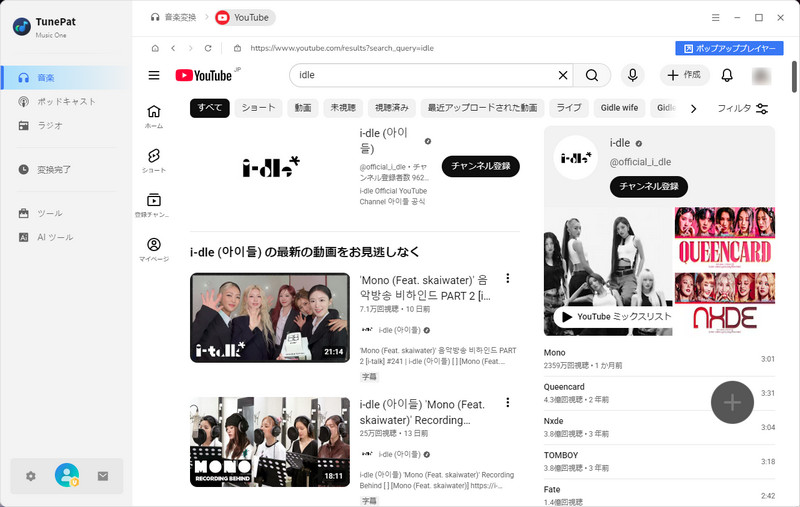Click the 音楽変換 breadcrumb

click(173, 17)
